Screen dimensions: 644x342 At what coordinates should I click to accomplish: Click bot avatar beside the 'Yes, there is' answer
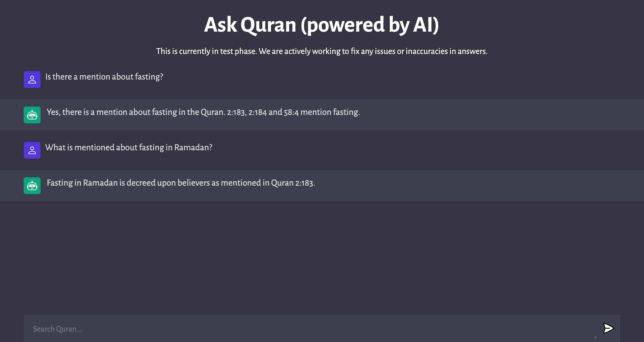32,115
